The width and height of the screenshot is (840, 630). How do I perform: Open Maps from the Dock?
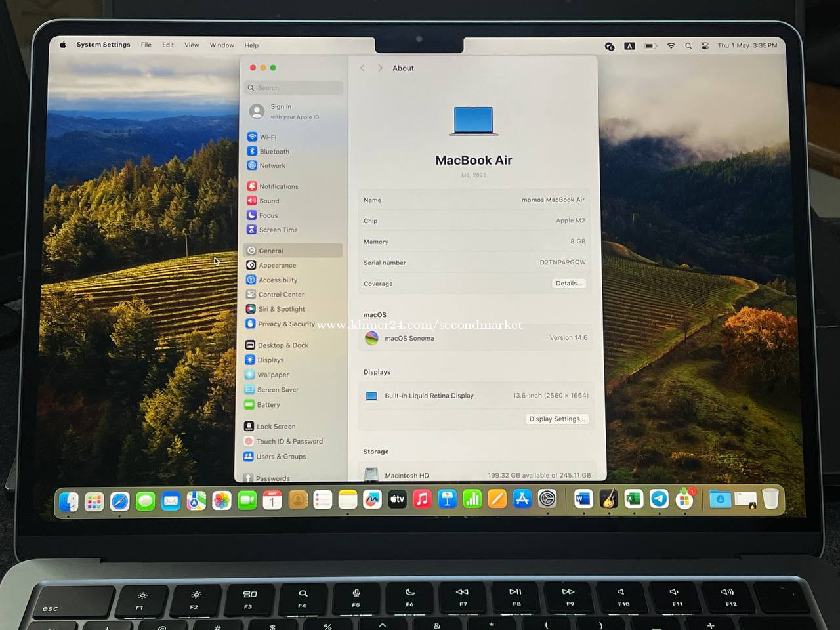(196, 501)
